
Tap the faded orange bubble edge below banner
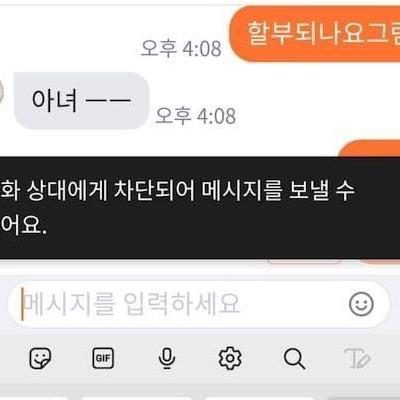click(378, 262)
